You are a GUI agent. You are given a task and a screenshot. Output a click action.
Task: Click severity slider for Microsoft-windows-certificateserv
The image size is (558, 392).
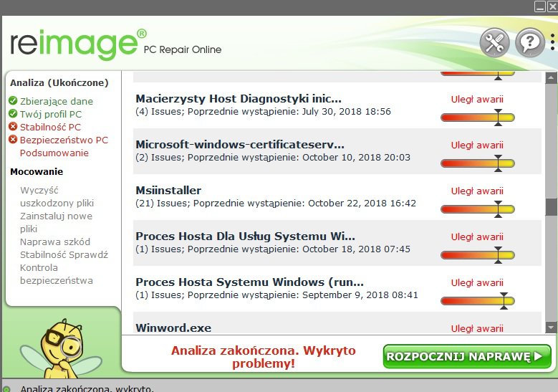(x=478, y=163)
